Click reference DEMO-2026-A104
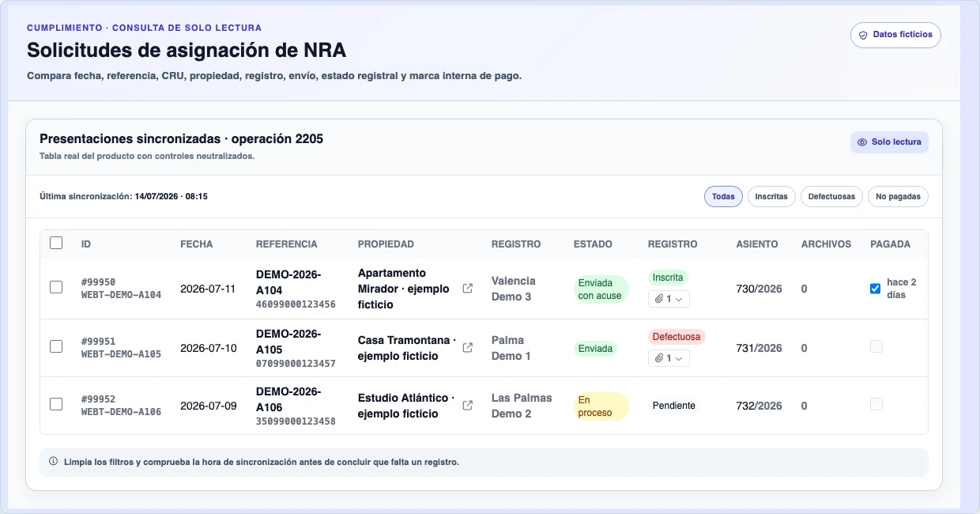The height and width of the screenshot is (514, 980). click(x=288, y=282)
